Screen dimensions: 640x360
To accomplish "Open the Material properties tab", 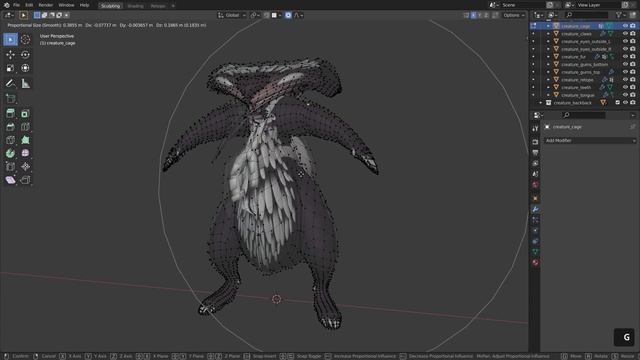I will click(x=535, y=262).
